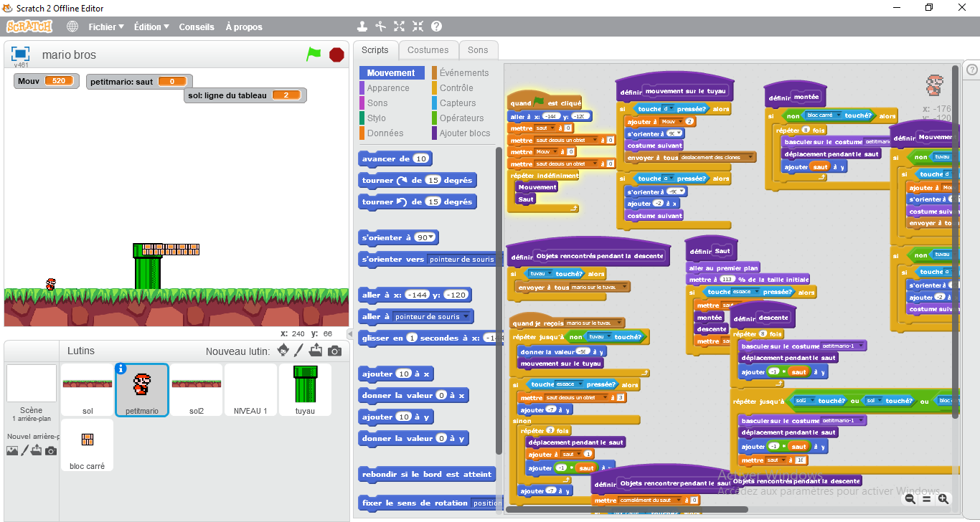Stop the project with the red stop button
Screen dimensions: 980x522
point(336,54)
